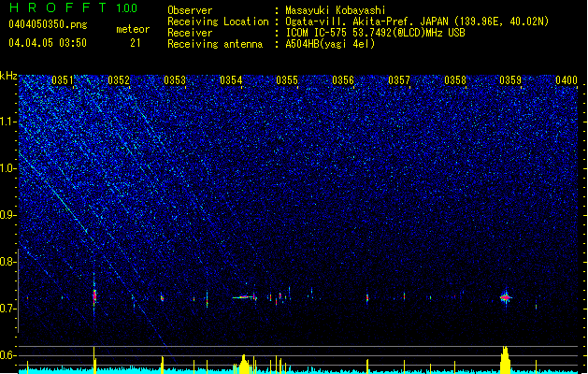Image resolution: width=588 pixels, height=374 pixels.
Task: Click the A504HB(yagi 4el) antenna text
Action: [x=330, y=44]
